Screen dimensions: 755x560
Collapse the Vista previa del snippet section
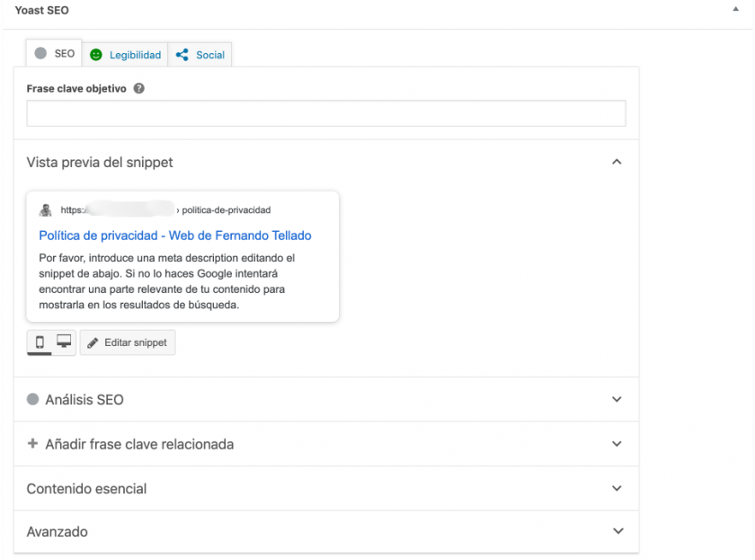tap(617, 163)
